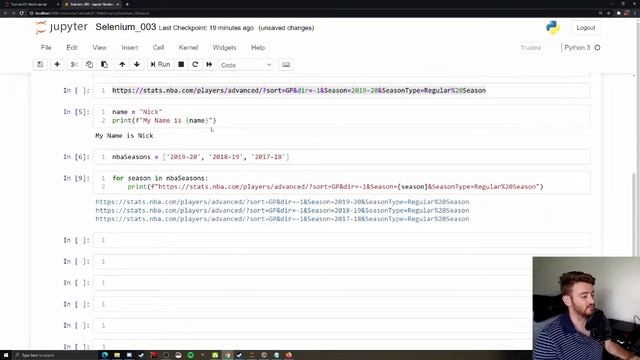Move the selected cell up
Viewport: 640px width, 360px height.
point(122,64)
